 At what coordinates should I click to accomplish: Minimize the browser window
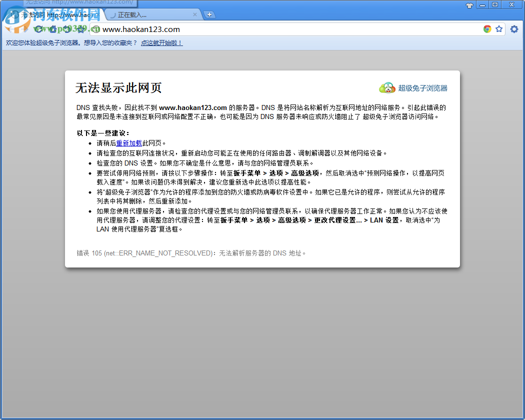point(482,5)
